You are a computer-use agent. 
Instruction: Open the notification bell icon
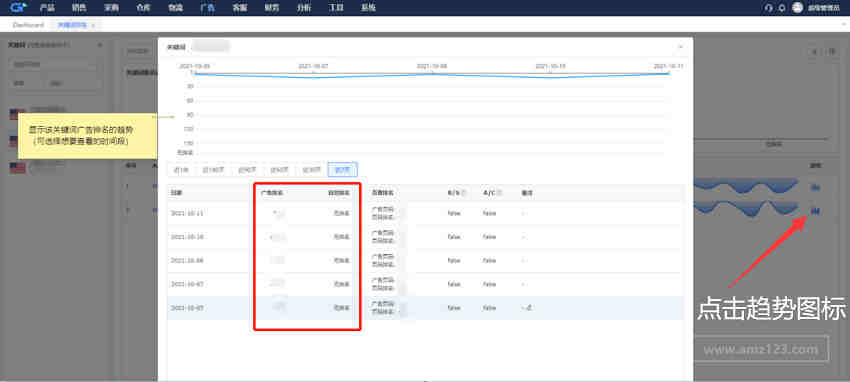(782, 8)
